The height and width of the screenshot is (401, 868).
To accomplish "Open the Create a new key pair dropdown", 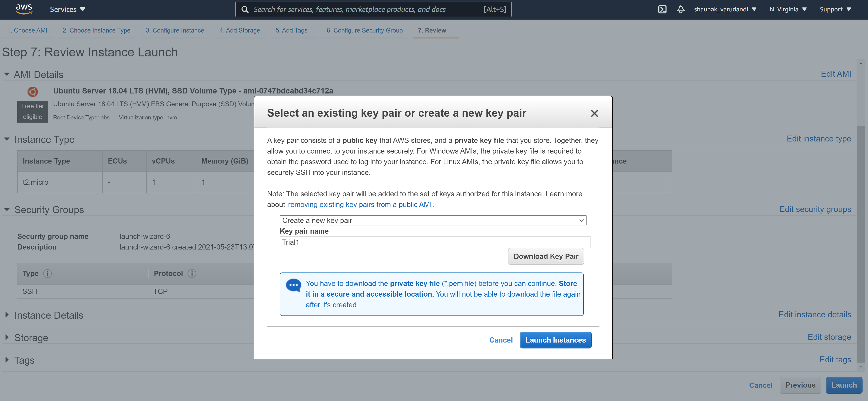I will pos(433,220).
